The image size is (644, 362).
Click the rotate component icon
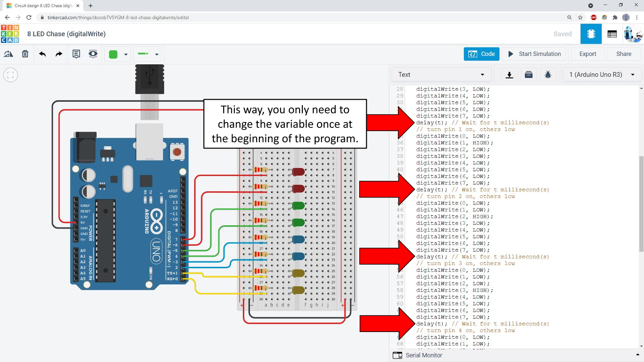(8, 54)
